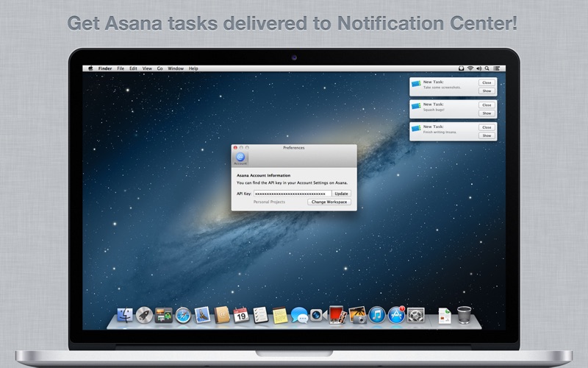Open Notification Center list icon
588x368 pixels.
[x=497, y=68]
